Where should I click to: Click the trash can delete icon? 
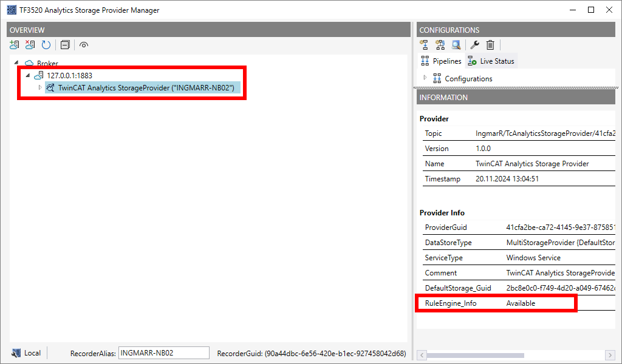tap(490, 45)
